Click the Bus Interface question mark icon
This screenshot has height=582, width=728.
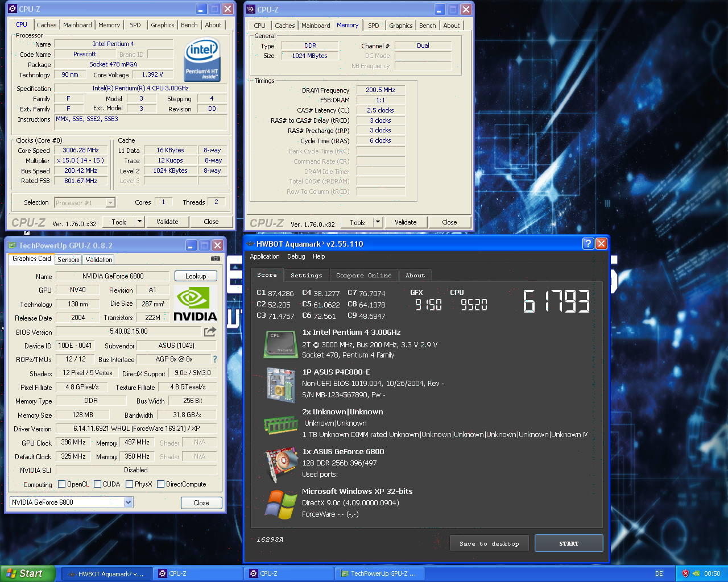click(215, 359)
